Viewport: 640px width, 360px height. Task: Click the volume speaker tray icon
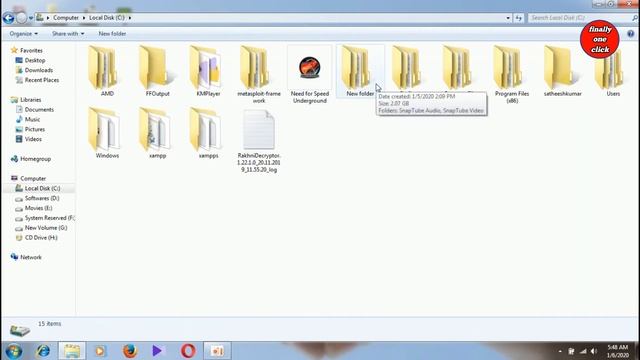pyautogui.click(x=594, y=351)
